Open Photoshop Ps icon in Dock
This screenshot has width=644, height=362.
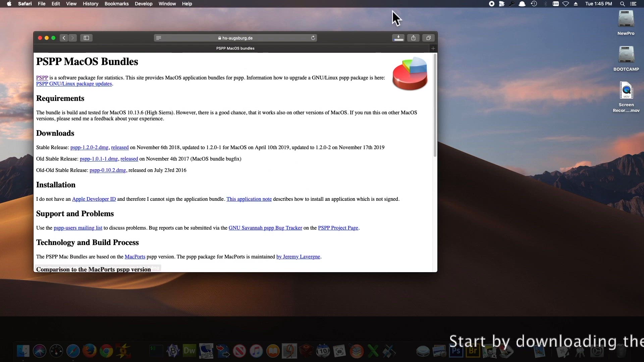coord(456,351)
